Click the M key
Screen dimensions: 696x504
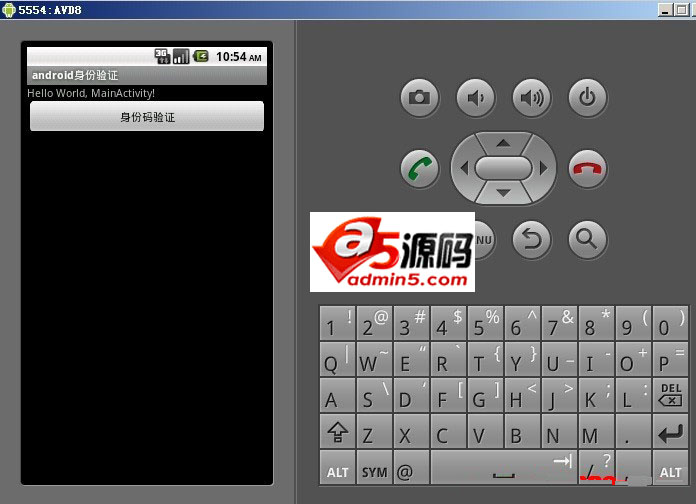click(x=597, y=431)
